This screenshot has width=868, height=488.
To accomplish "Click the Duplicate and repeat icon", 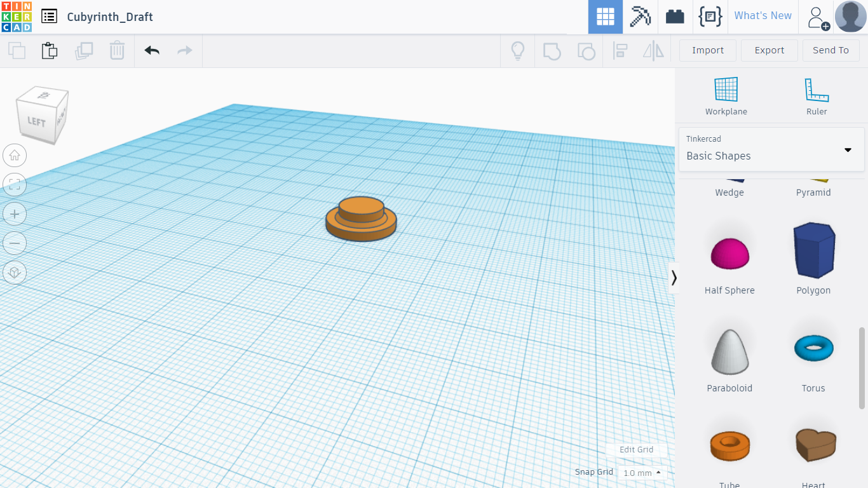I will pyautogui.click(x=84, y=50).
